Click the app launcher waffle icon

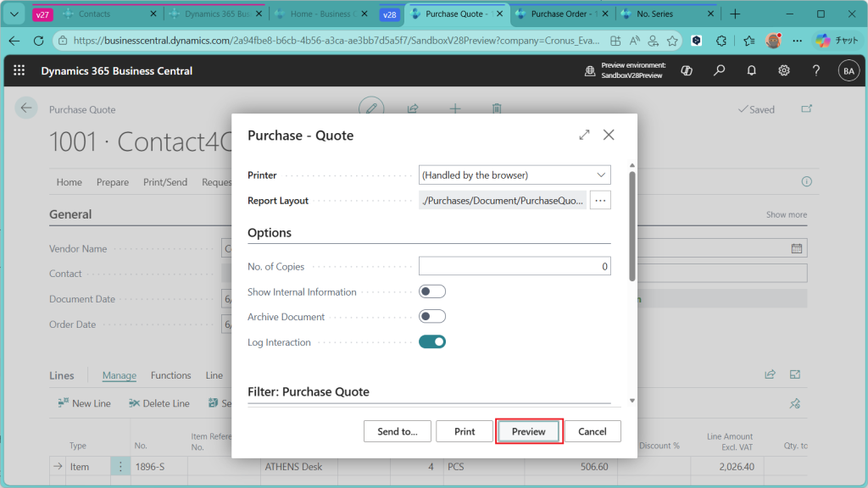click(19, 71)
